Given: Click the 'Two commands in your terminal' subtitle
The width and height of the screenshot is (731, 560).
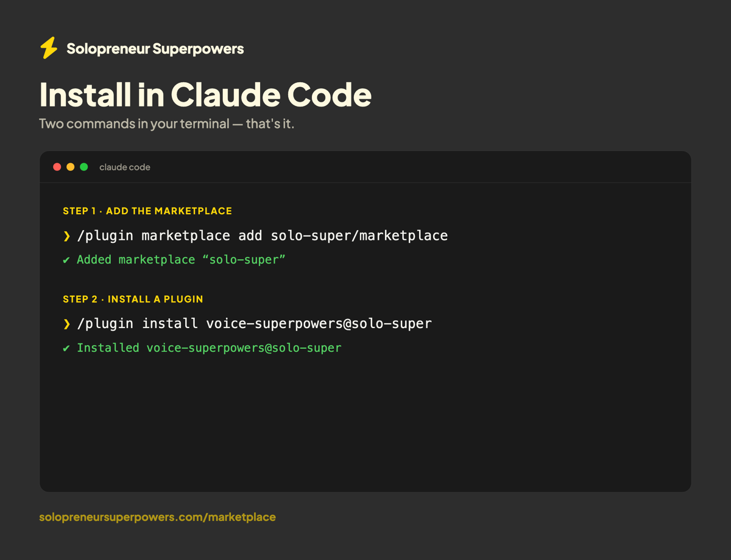Looking at the screenshot, I should click(x=166, y=124).
